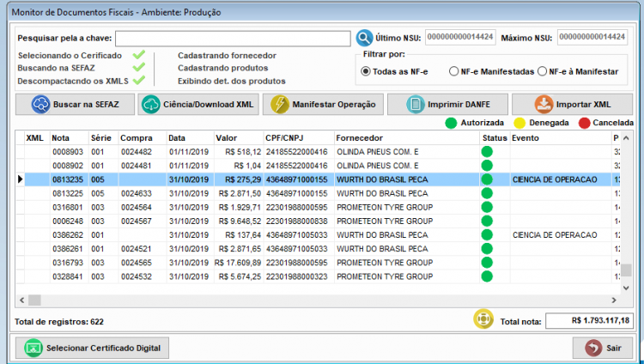Click the Autorizada green legend dot
The height and width of the screenshot is (364, 644).
pos(451,123)
